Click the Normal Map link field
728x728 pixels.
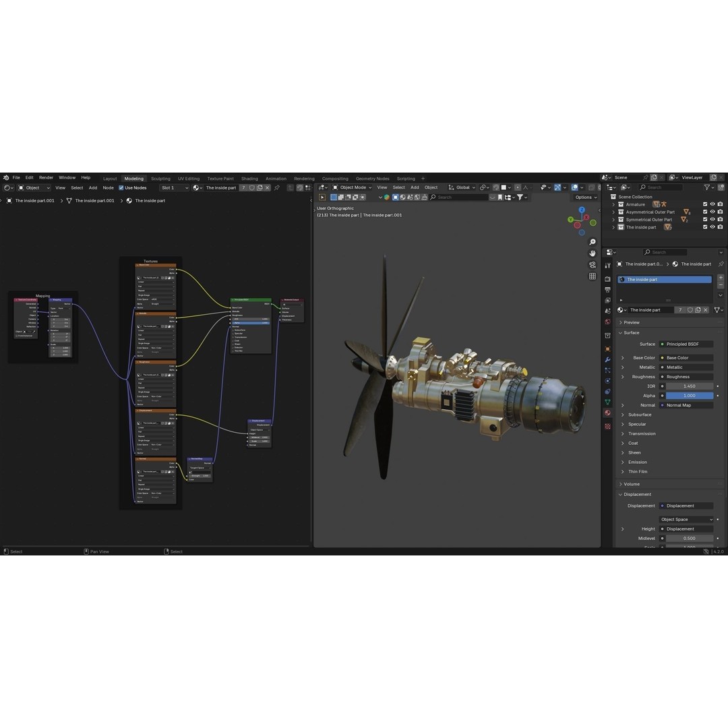(686, 405)
